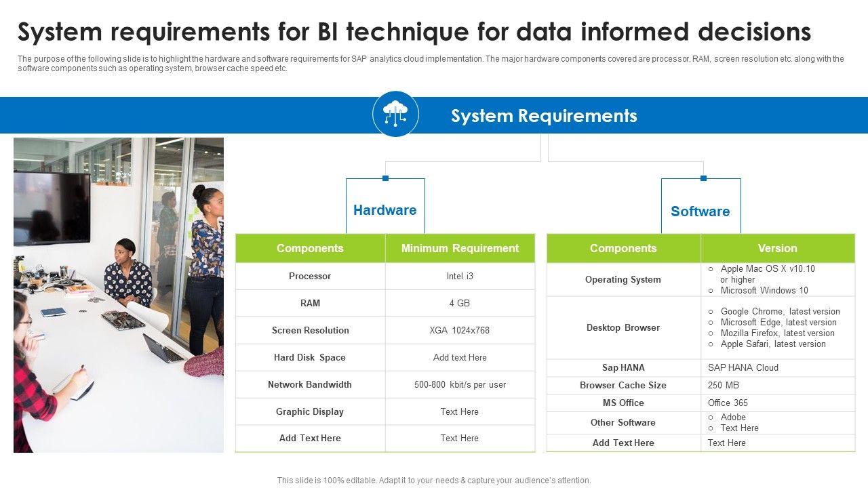Select the System Requirements banner title

coord(544,116)
